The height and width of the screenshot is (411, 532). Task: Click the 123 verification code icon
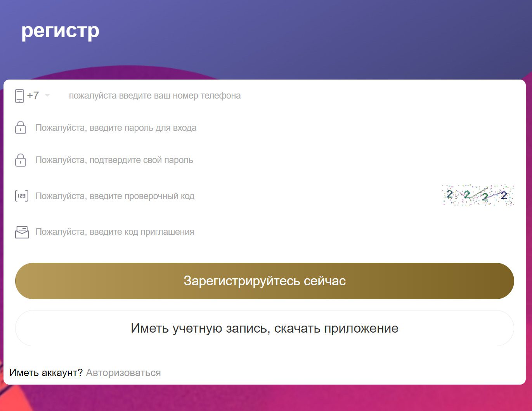(x=22, y=196)
